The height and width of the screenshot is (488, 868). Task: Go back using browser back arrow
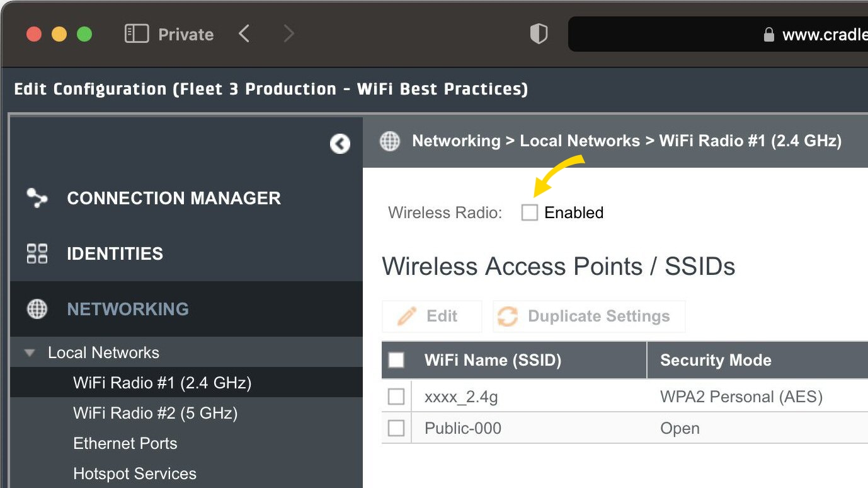pyautogui.click(x=244, y=34)
